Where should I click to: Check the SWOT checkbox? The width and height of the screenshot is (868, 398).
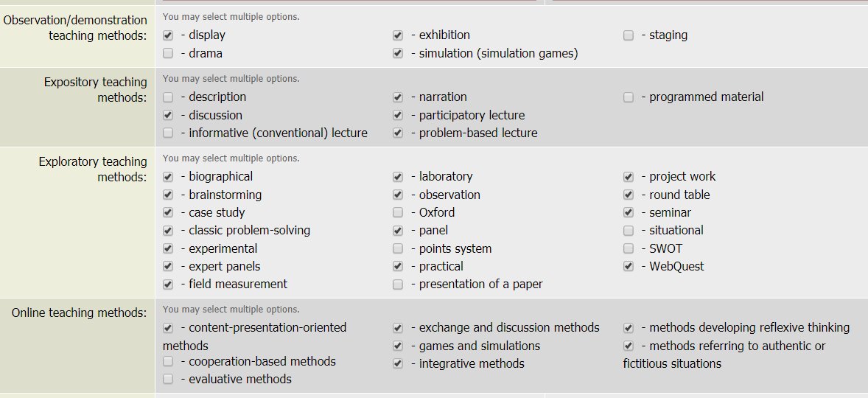629,248
